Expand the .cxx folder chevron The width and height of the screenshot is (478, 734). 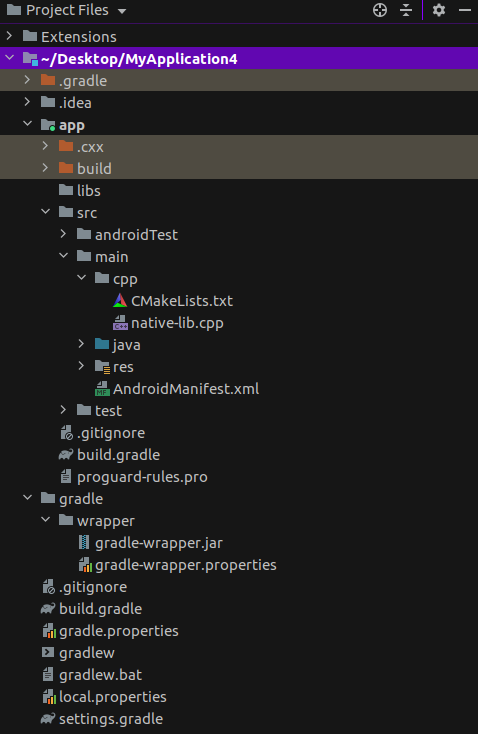[45, 146]
